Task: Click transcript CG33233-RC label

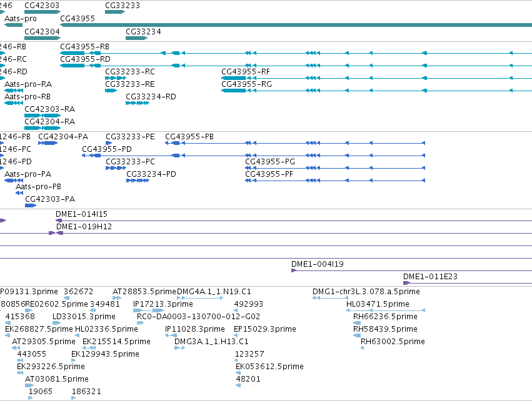Action: click(x=130, y=72)
